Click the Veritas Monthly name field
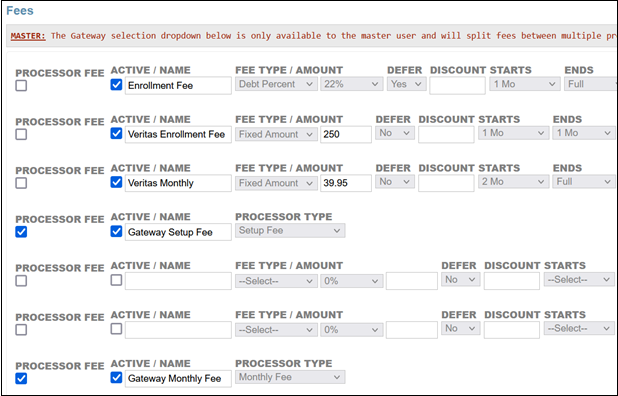This screenshot has height=396, width=618. pos(178,183)
